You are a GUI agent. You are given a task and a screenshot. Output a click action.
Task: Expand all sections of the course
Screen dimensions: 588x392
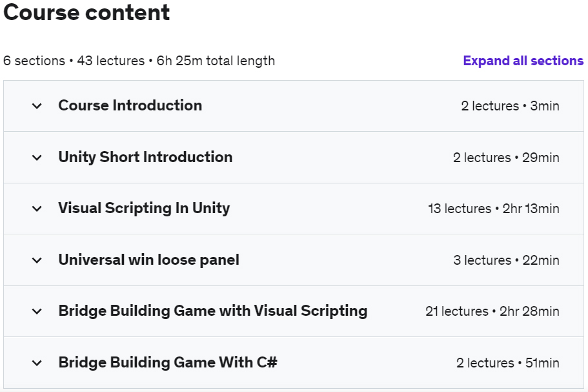point(523,61)
